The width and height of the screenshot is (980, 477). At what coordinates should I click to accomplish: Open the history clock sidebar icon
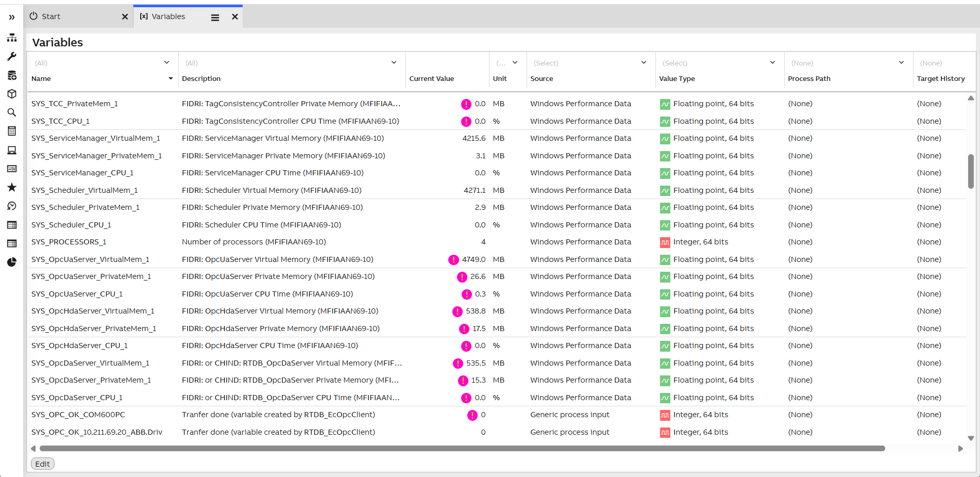(x=11, y=206)
